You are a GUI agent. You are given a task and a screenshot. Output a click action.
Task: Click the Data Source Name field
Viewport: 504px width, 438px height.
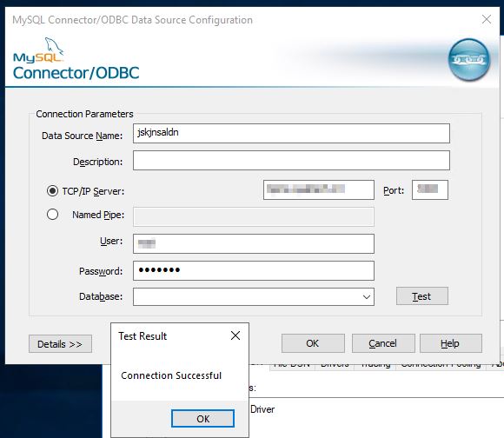click(291, 133)
